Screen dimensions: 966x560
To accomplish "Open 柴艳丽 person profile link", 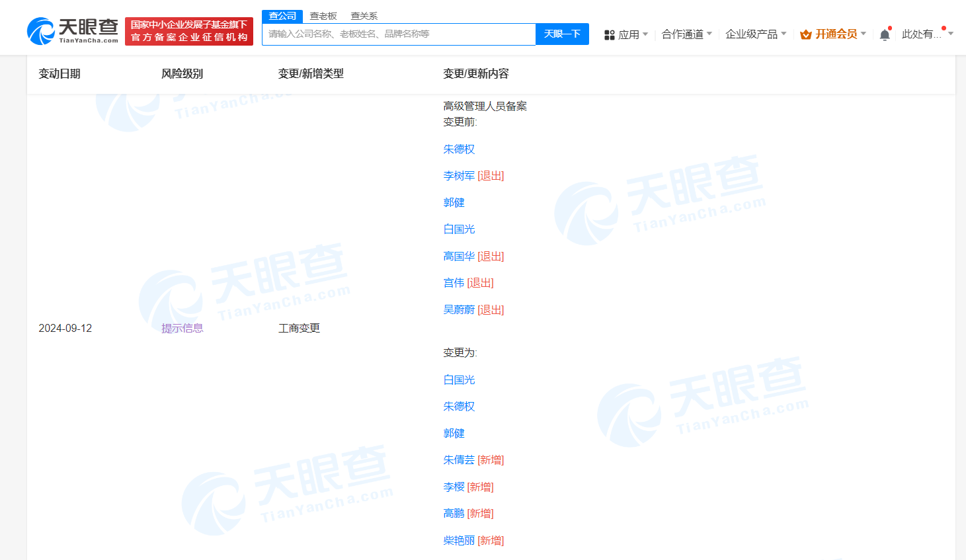I will pos(459,540).
